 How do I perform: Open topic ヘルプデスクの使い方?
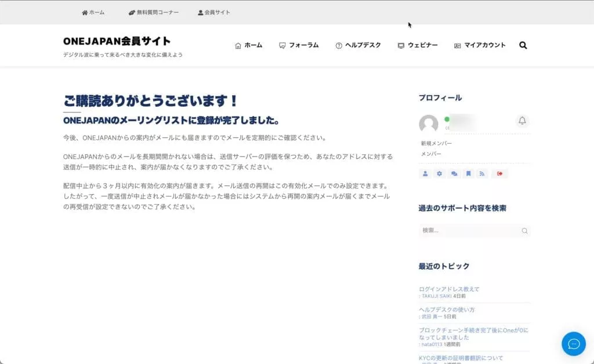pyautogui.click(x=447, y=310)
